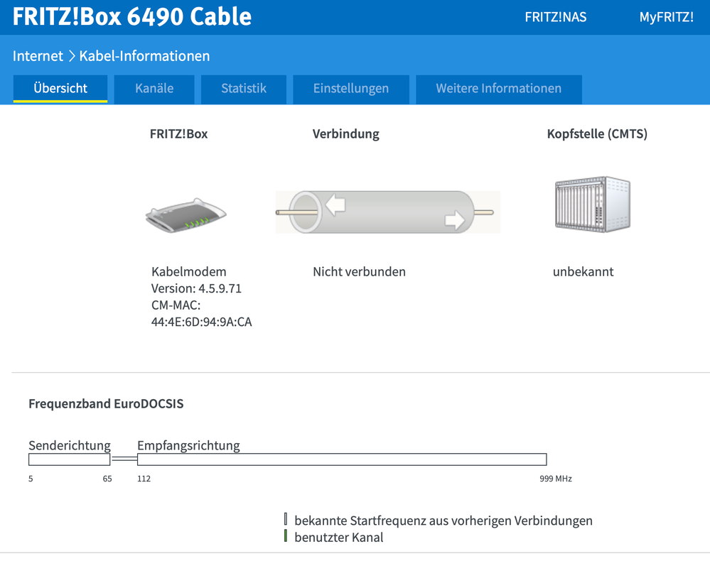710x588 pixels.
Task: Click the '5' frequency label
Action: (31, 479)
